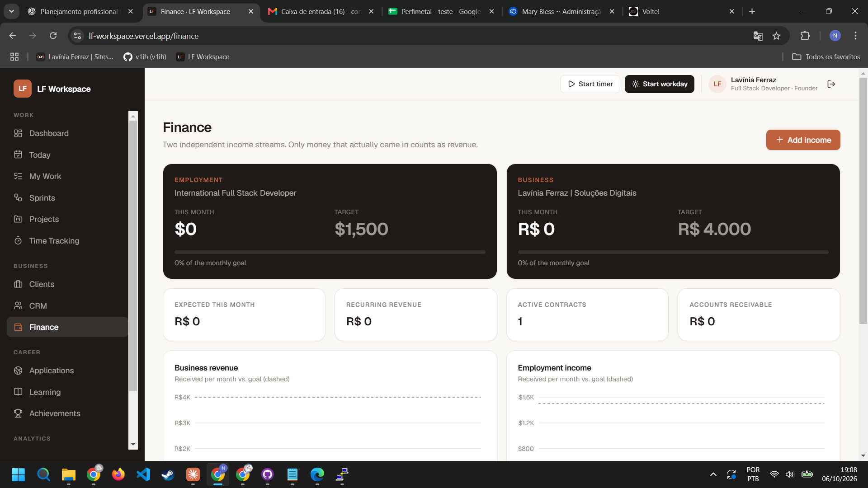Open Todos os favoritos folder
The width and height of the screenshot is (868, 488).
click(x=826, y=57)
